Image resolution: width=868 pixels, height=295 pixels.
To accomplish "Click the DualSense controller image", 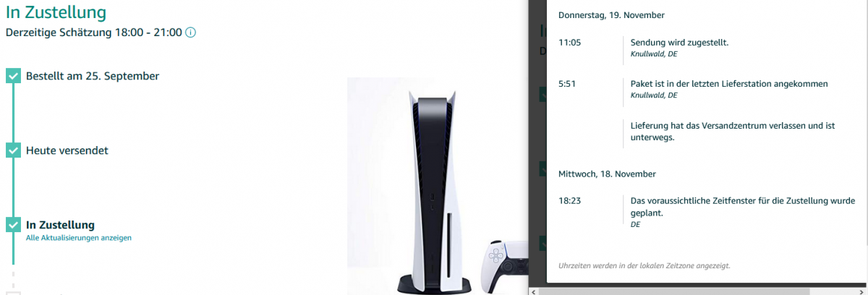I will 501,267.
